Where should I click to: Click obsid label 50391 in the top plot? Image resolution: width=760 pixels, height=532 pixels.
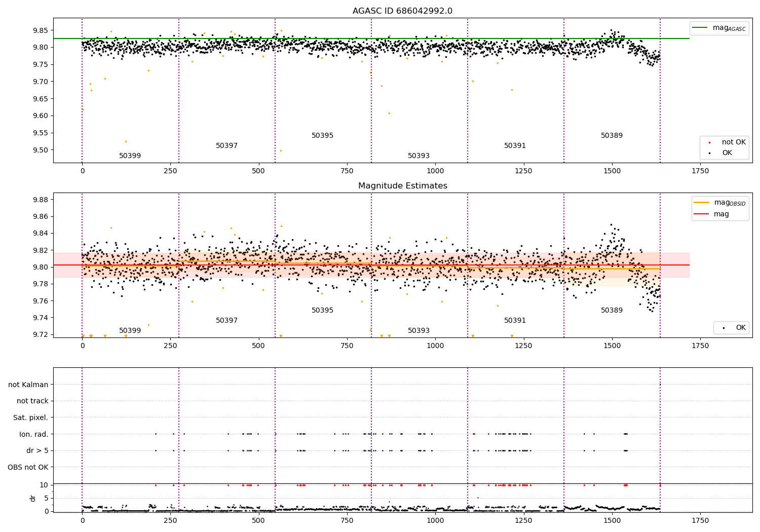click(x=515, y=146)
